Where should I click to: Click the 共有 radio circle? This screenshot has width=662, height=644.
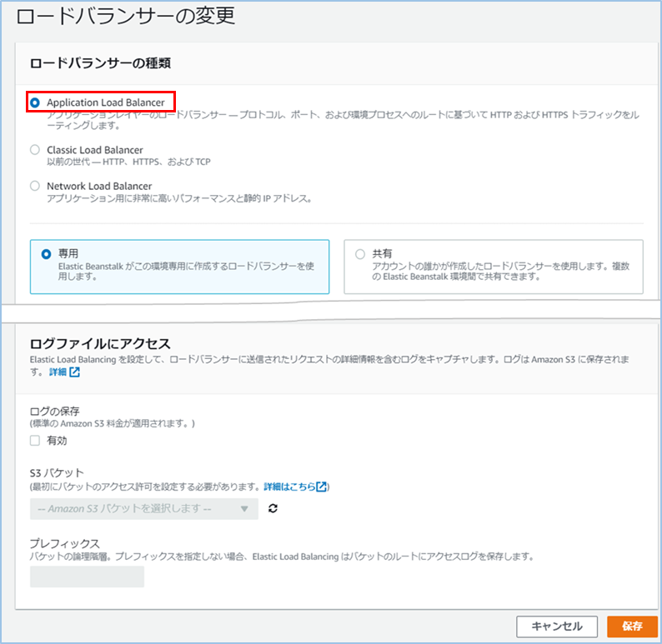(x=360, y=253)
